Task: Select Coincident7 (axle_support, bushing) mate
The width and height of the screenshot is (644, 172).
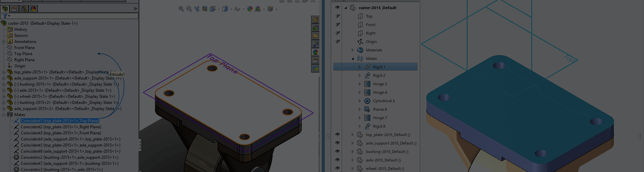Action: pyautogui.click(x=70, y=163)
